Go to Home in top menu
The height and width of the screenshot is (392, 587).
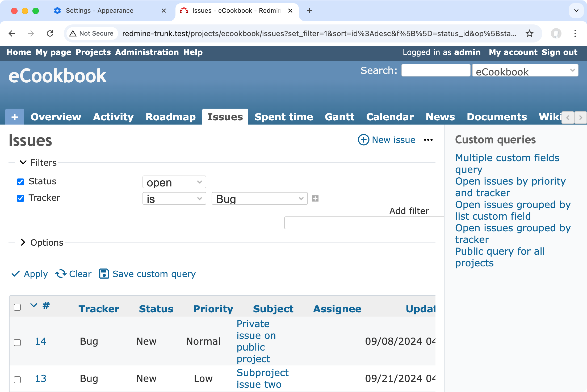pyautogui.click(x=19, y=52)
